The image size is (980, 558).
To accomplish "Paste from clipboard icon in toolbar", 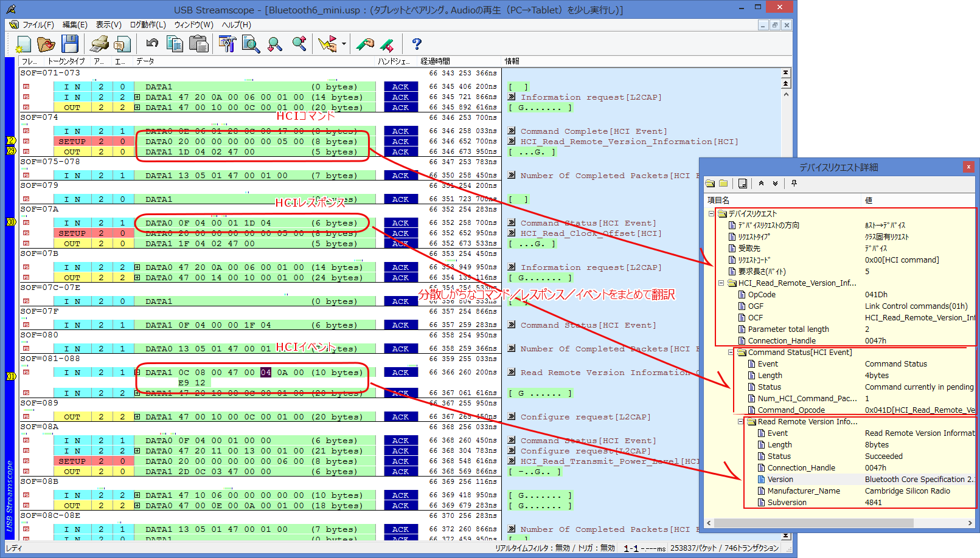I will [x=198, y=44].
